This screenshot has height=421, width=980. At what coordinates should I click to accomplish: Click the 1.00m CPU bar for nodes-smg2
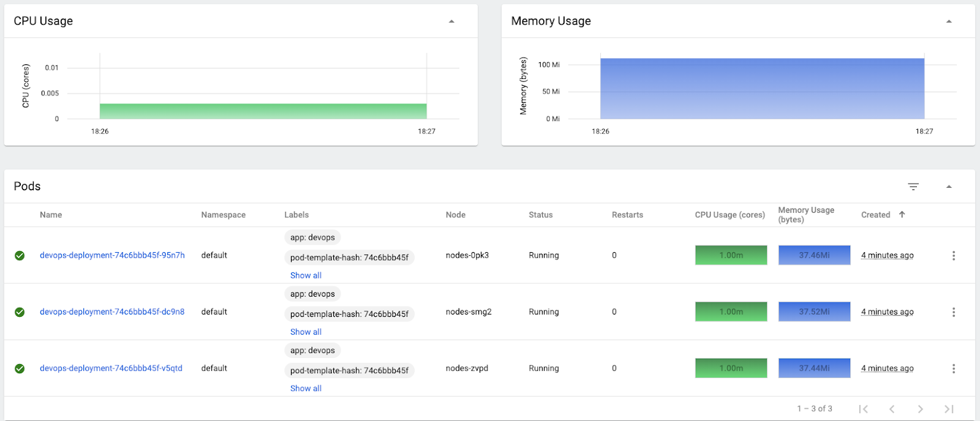(x=731, y=311)
